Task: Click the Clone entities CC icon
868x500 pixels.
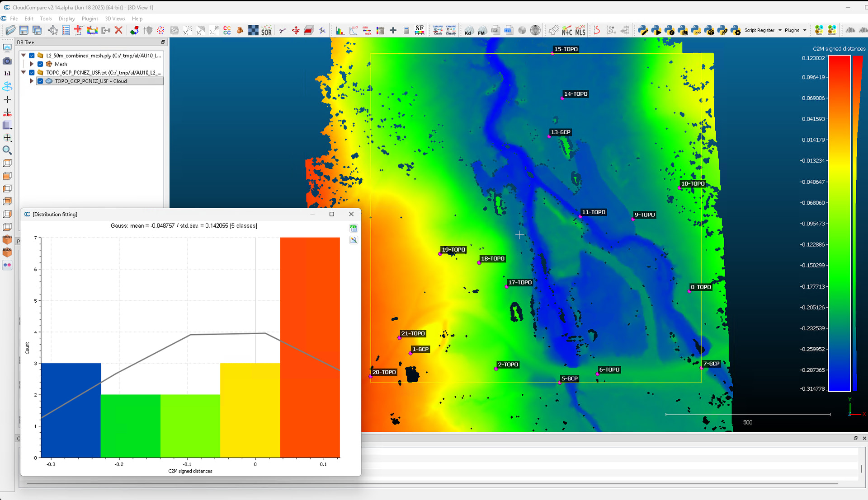Action: (227, 30)
